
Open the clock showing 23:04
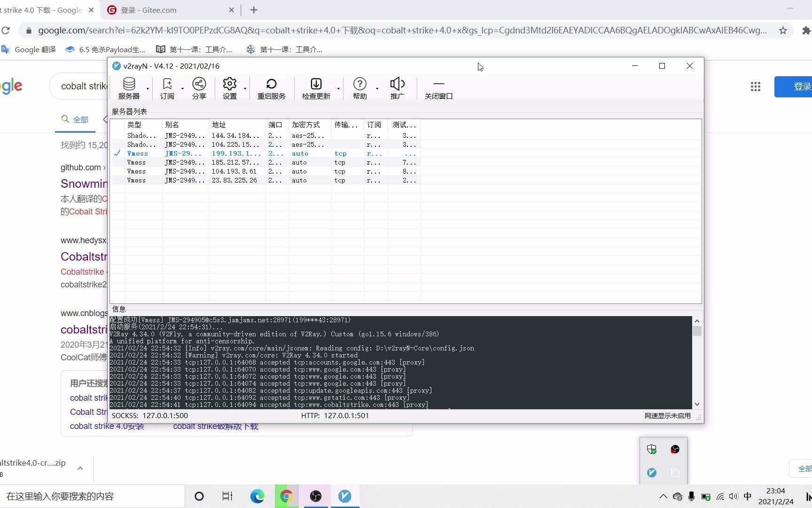[x=776, y=496]
